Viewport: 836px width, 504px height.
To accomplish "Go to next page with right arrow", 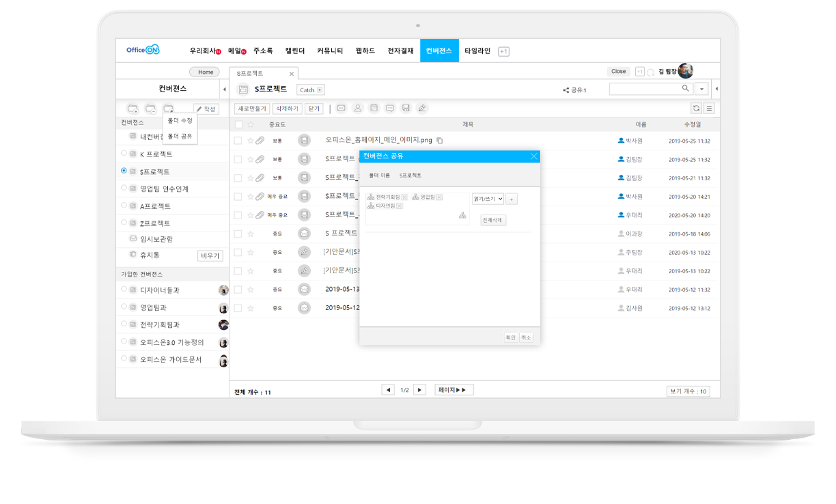I will click(x=420, y=390).
